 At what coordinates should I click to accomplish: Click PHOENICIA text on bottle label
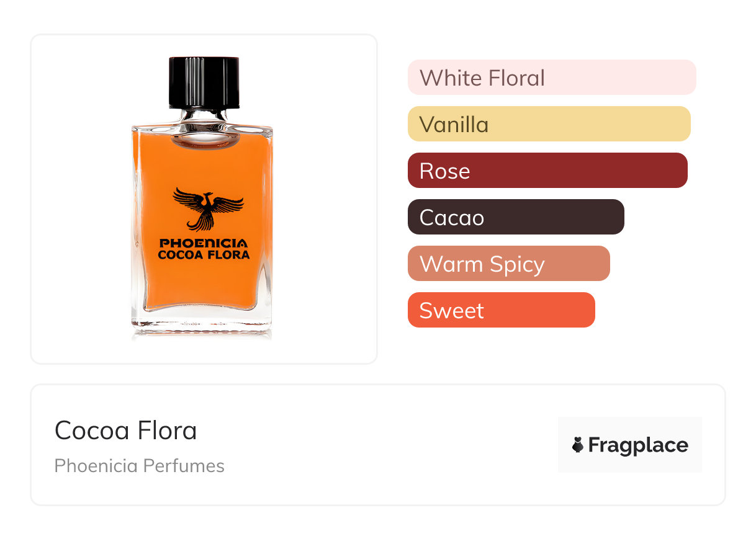(204, 243)
